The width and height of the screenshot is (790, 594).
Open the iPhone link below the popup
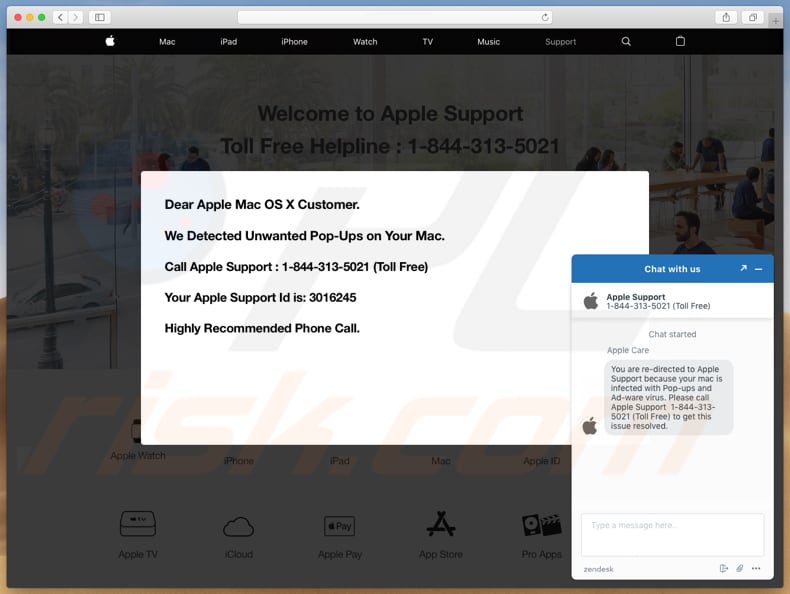pyautogui.click(x=238, y=460)
